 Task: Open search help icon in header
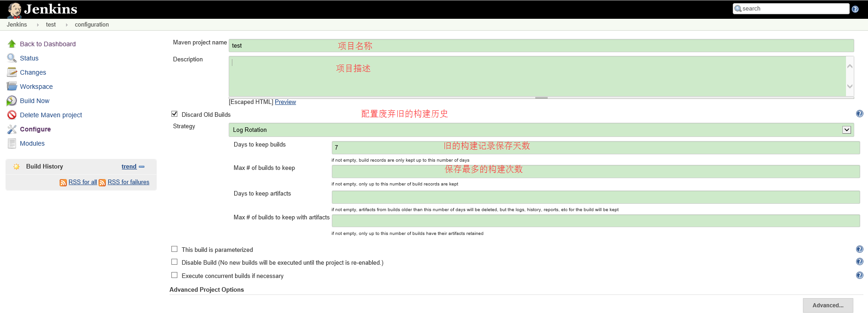(855, 9)
